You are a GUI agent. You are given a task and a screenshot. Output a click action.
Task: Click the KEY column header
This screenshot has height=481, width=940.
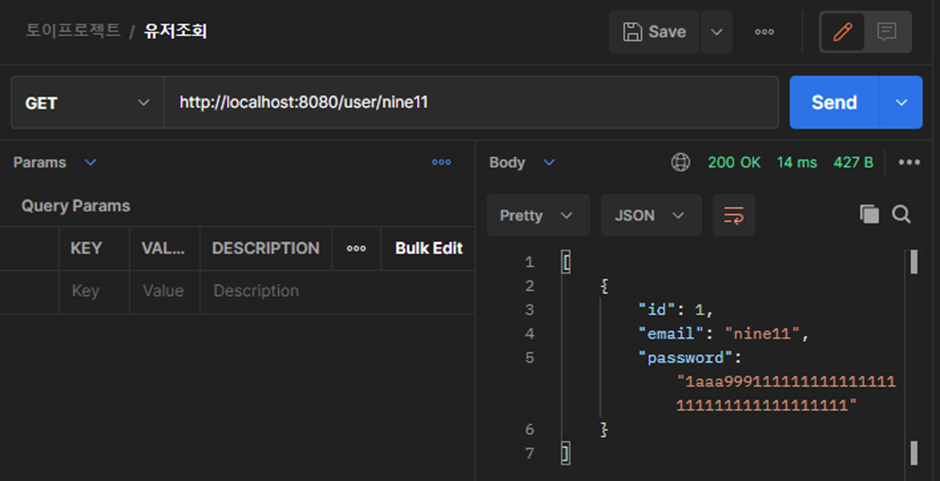86,248
